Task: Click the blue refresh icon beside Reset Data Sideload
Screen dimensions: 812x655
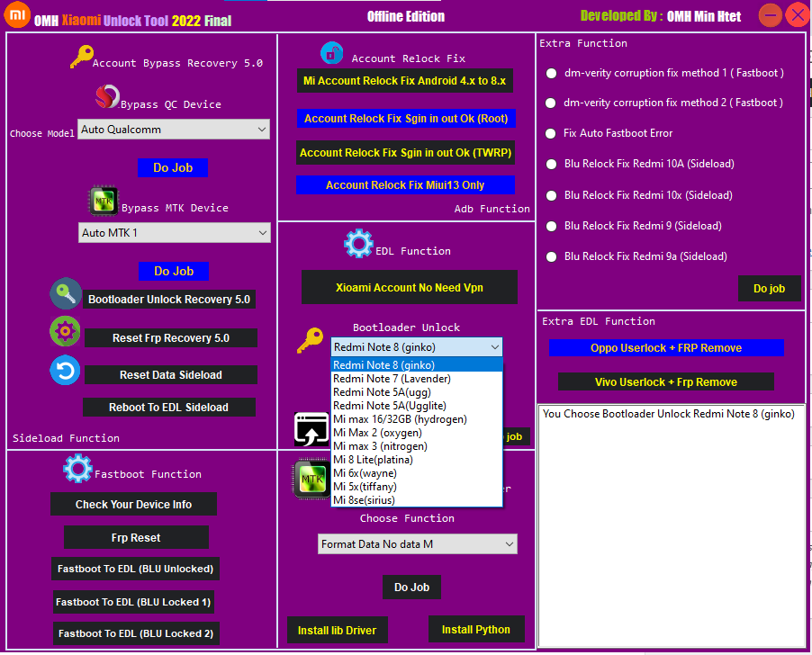Action: [65, 371]
